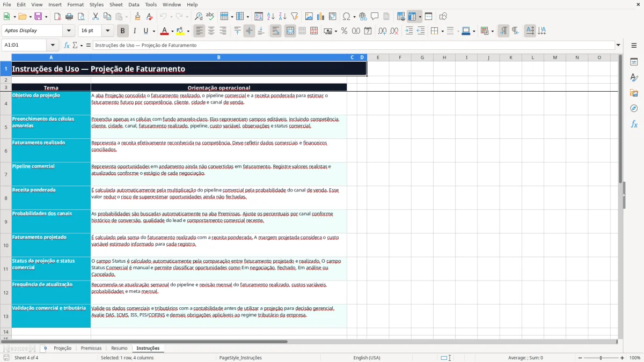Open the background color dropdown arrow
The height and width of the screenshot is (362, 644).
(x=188, y=31)
